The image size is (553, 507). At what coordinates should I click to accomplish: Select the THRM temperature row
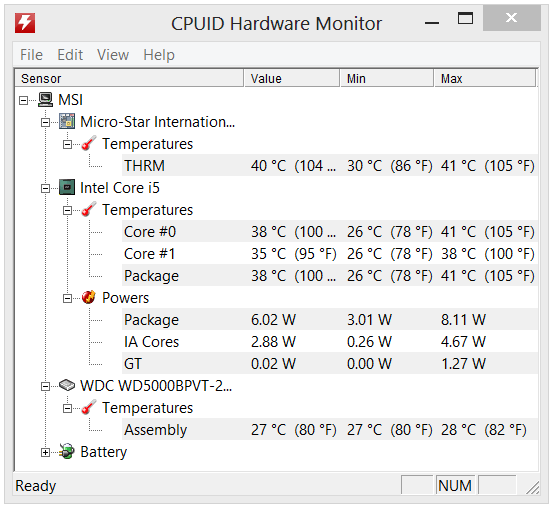point(330,165)
